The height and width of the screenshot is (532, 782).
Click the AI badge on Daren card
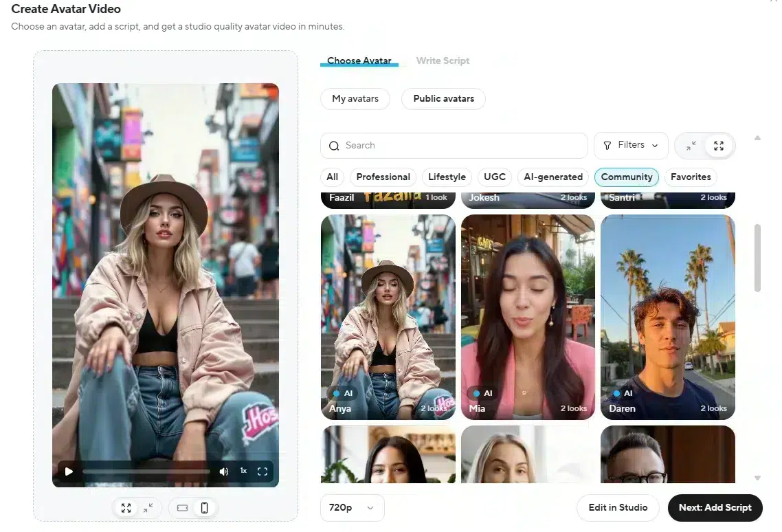623,393
